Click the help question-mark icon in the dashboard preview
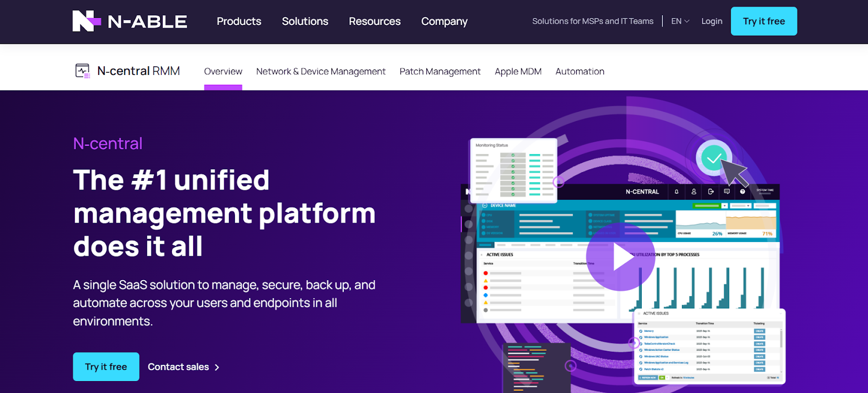Viewport: 868px width, 393px height. click(742, 192)
